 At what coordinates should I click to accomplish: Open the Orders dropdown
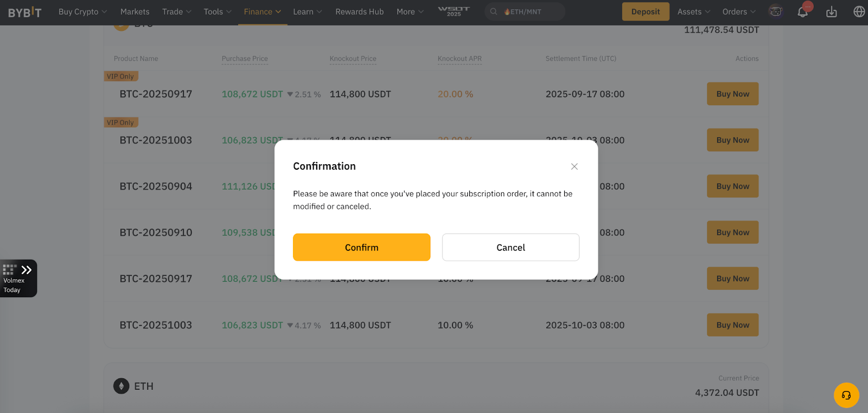tap(738, 11)
